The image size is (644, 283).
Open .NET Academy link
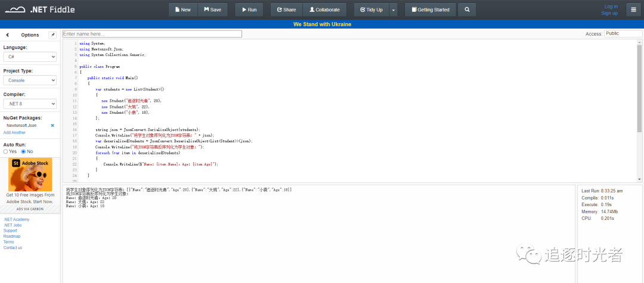click(17, 219)
